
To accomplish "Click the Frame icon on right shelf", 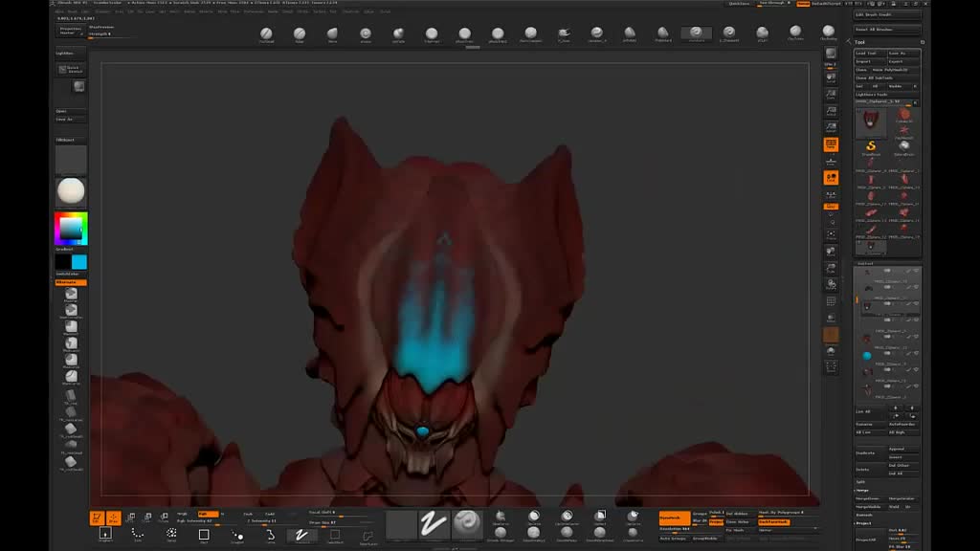I will [831, 235].
